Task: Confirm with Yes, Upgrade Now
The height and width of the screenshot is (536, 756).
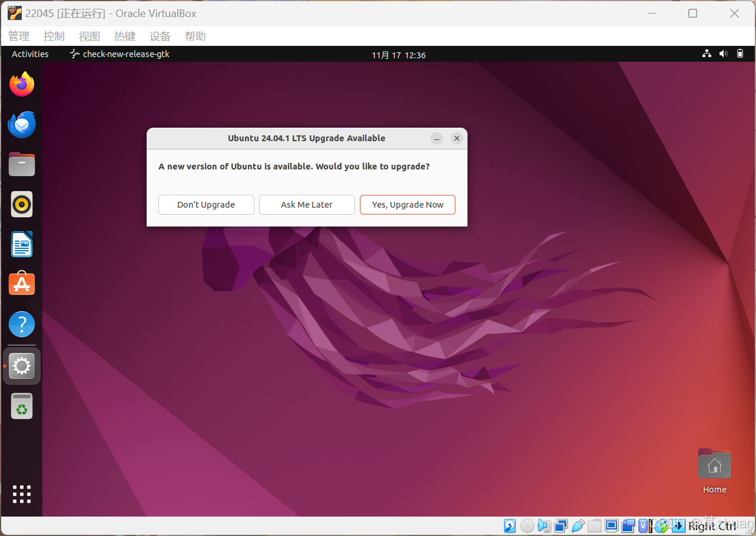Action: click(x=407, y=205)
